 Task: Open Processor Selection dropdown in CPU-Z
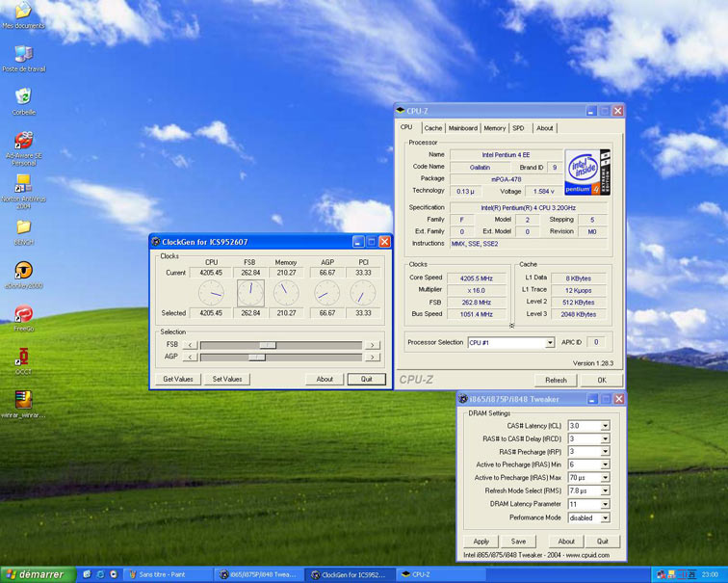click(550, 343)
